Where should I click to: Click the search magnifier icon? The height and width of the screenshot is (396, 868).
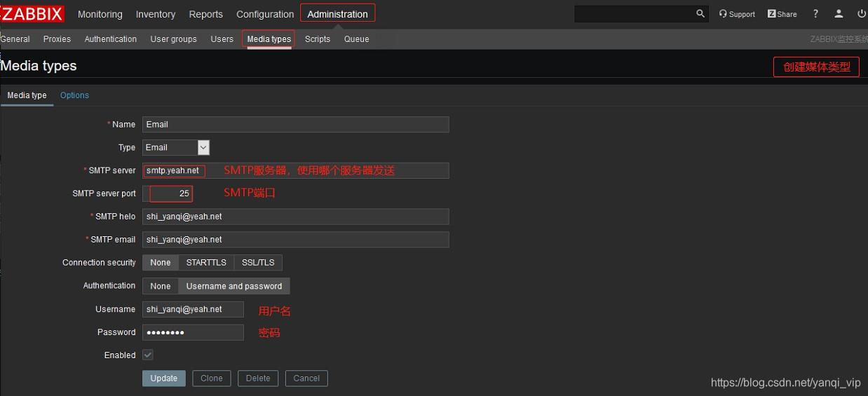coord(700,14)
